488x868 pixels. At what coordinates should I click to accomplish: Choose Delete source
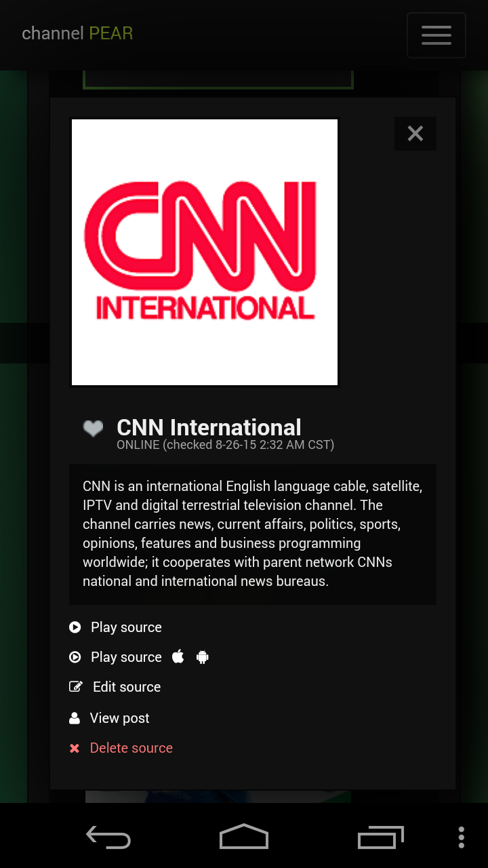tap(131, 748)
